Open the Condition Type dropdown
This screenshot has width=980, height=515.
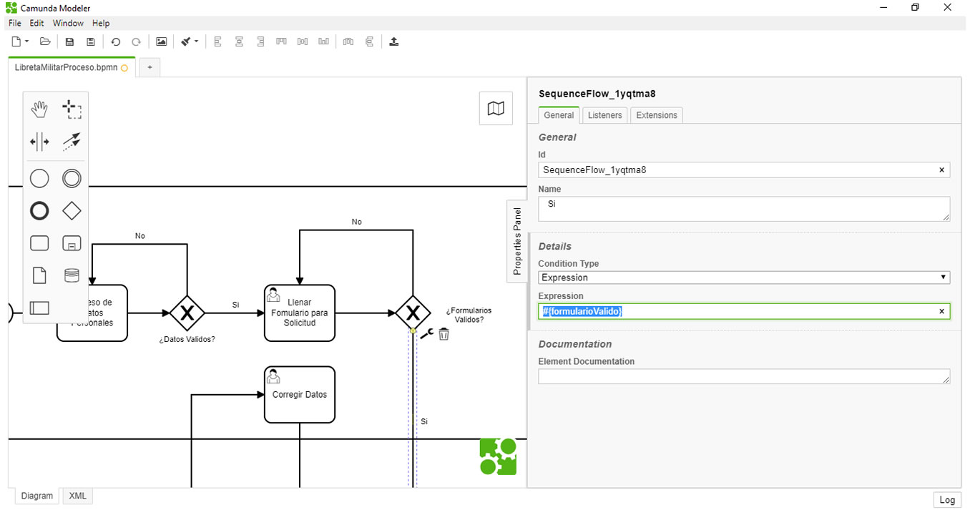pyautogui.click(x=744, y=278)
